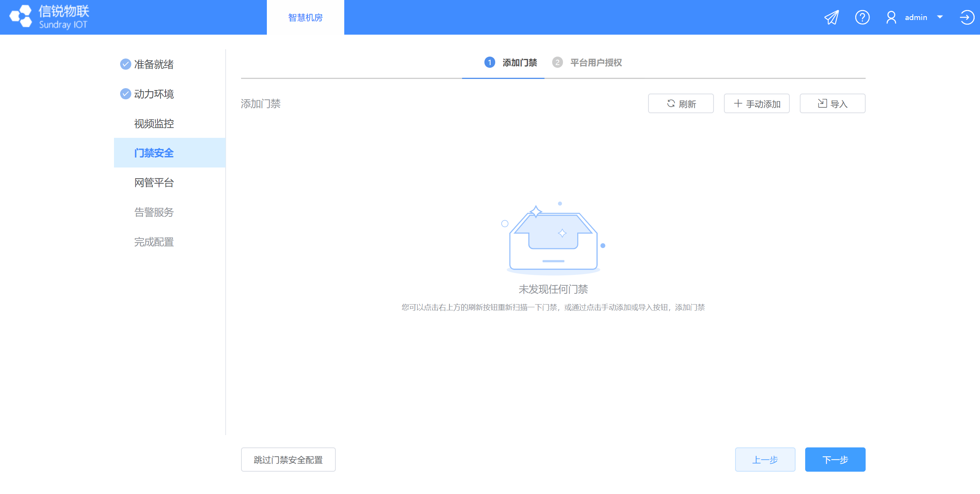Image resolution: width=980 pixels, height=494 pixels.
Task: Click the 动力环境 completed checkmark
Action: [x=126, y=94]
